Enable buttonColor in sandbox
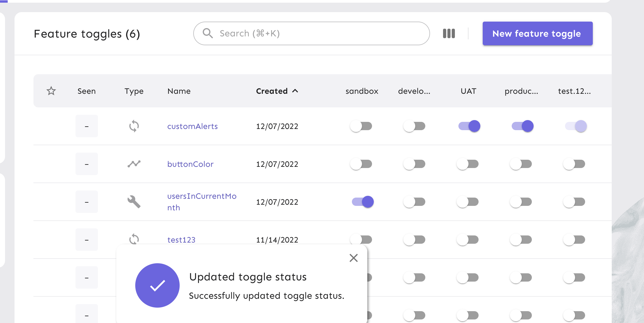The image size is (644, 323). (x=361, y=164)
